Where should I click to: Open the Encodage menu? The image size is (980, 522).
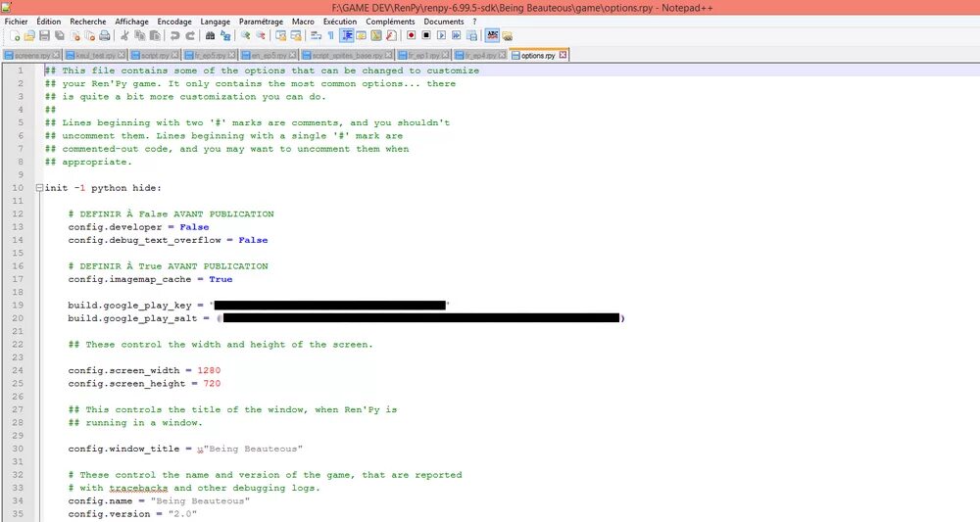174,22
